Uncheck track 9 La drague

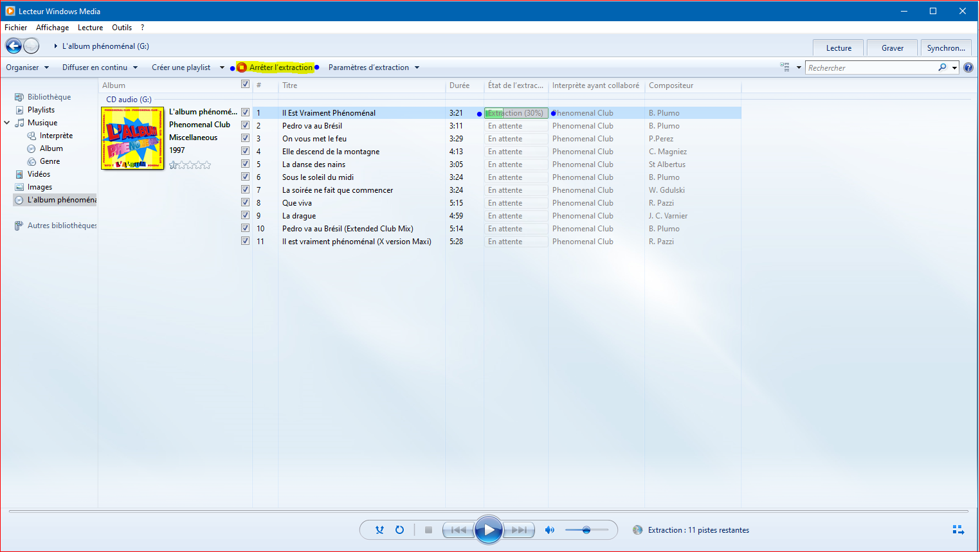[245, 215]
